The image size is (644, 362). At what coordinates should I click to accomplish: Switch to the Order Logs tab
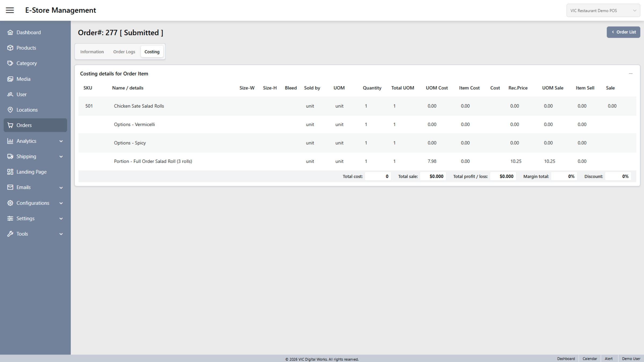coord(124,52)
